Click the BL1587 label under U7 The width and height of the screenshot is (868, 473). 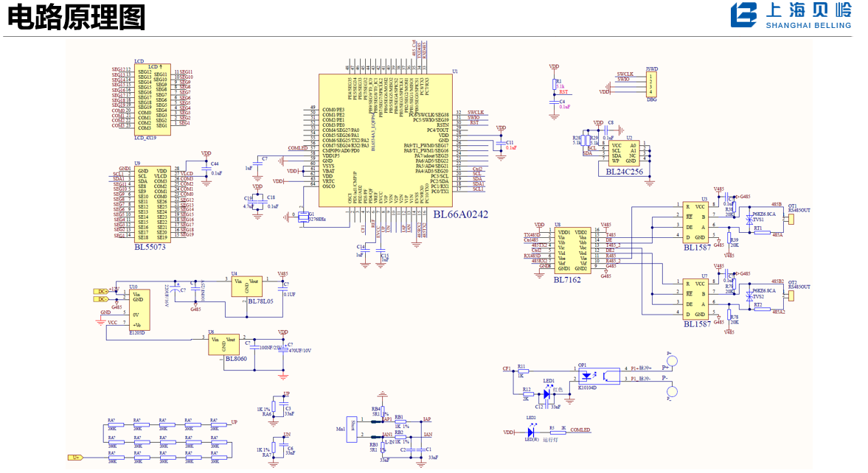coord(697,324)
